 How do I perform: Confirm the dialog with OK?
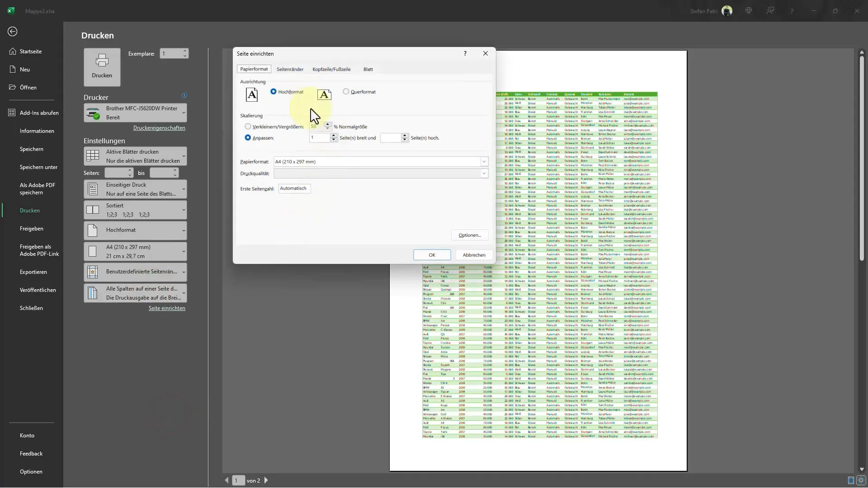point(432,255)
